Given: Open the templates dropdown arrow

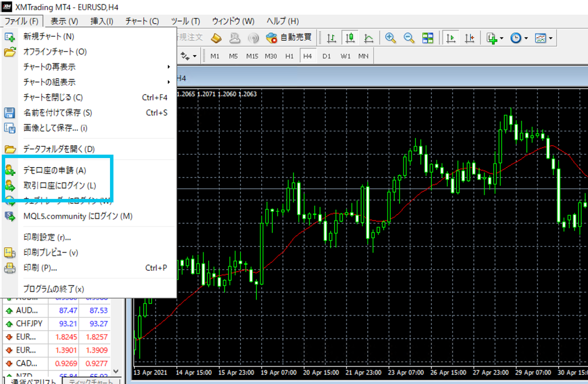Looking at the screenshot, I should (551, 38).
